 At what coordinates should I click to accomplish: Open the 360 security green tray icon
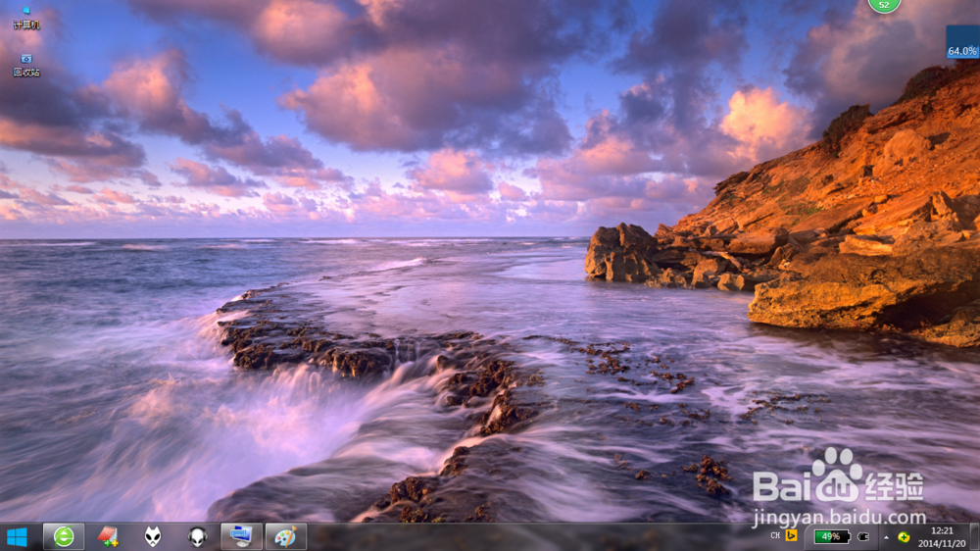pyautogui.click(x=904, y=537)
